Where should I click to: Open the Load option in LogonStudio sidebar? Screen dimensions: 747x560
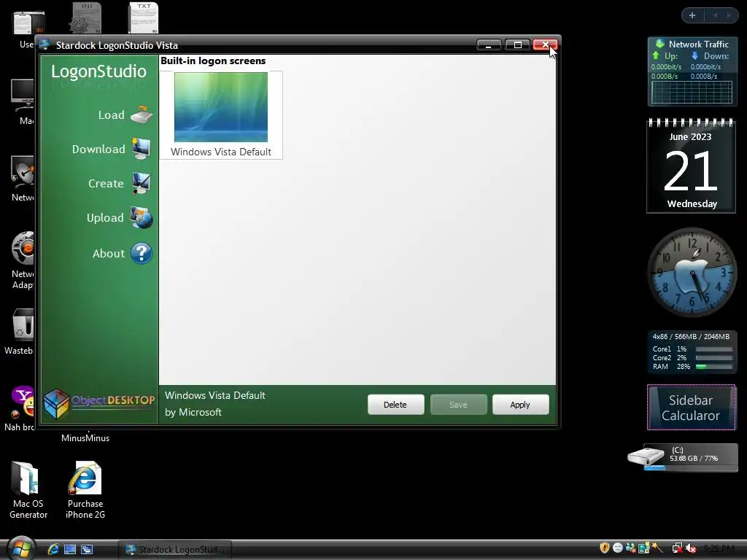[125, 114]
